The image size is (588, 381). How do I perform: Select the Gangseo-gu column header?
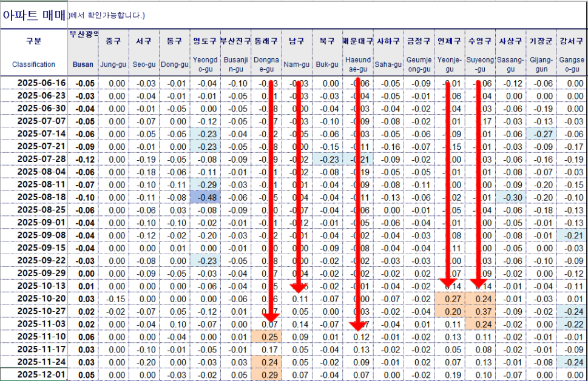click(571, 52)
